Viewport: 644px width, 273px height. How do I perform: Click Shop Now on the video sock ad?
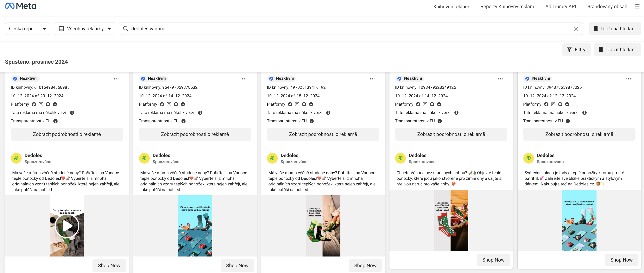tap(109, 265)
